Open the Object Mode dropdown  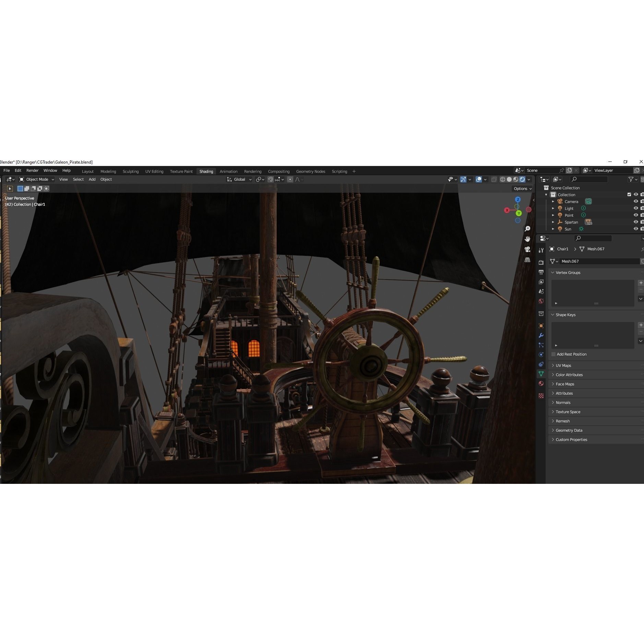(37, 179)
